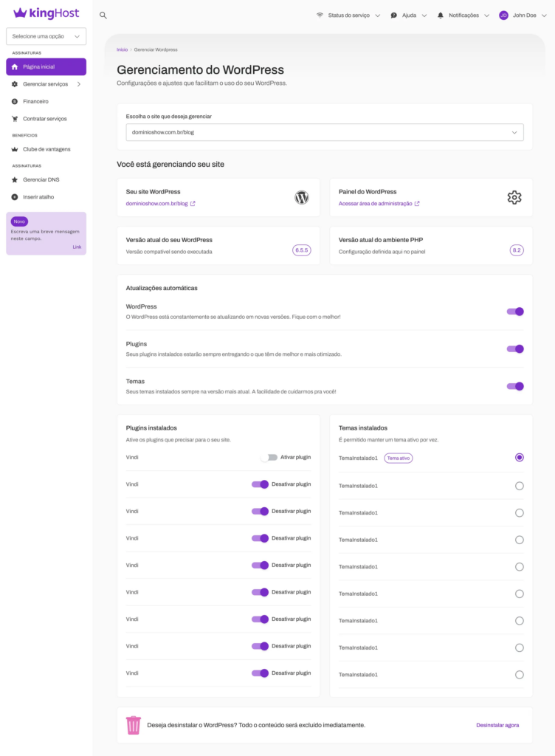Click the Início breadcrumb link

[122, 49]
